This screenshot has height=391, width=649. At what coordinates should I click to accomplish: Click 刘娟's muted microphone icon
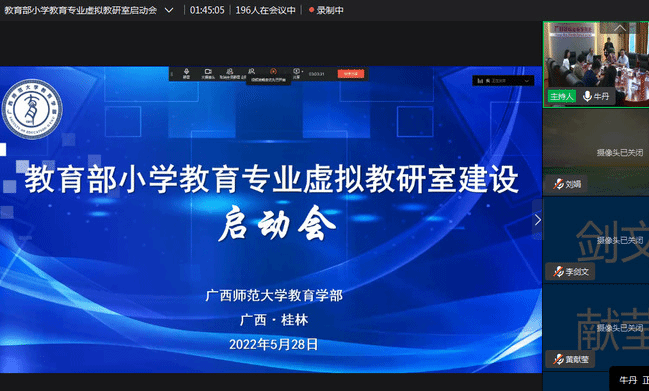(x=558, y=184)
